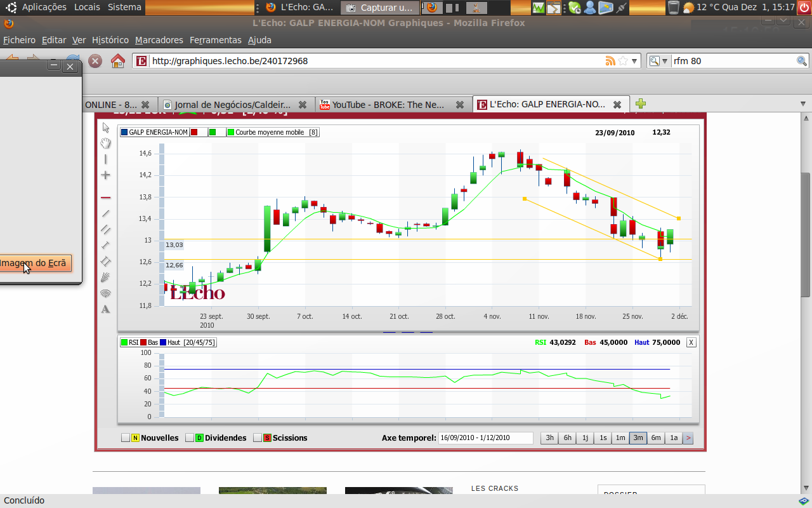Open the address bar history dropdown
The width and height of the screenshot is (812, 508).
pos(634,62)
